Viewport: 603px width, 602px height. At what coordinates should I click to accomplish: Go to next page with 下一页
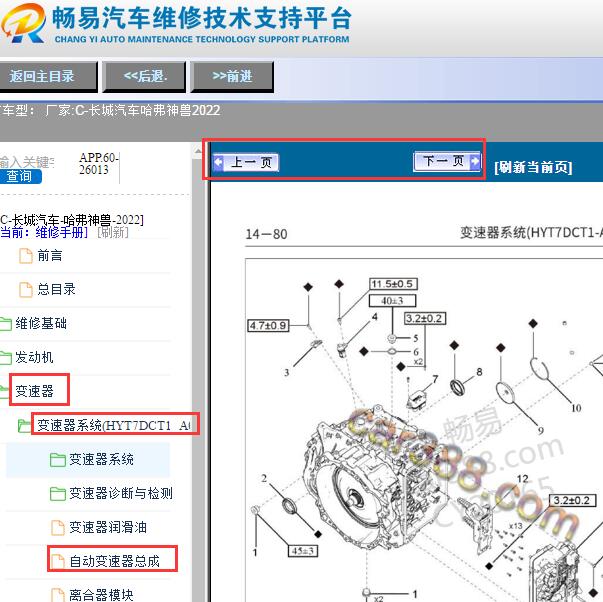[x=447, y=161]
